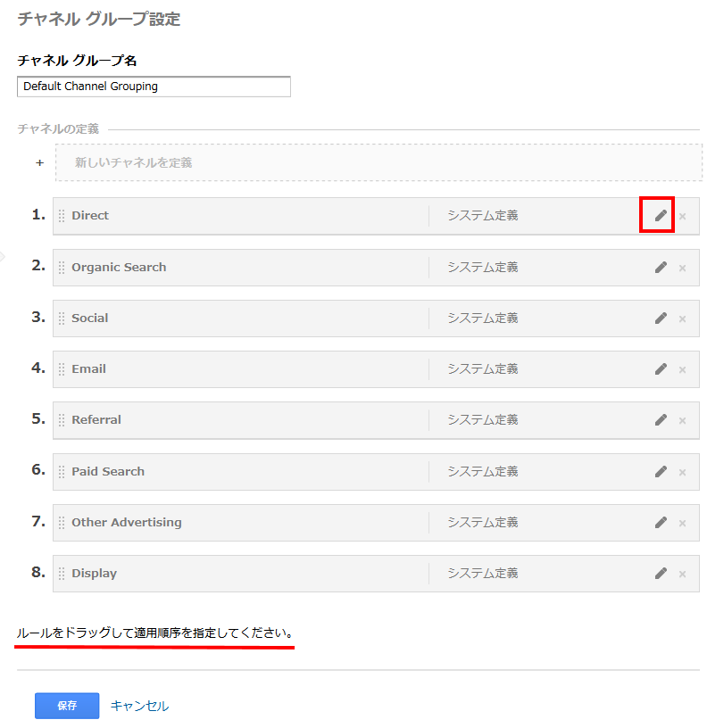Click the pencil icon for Paid Search
Screen dimensions: 707x728
[661, 472]
